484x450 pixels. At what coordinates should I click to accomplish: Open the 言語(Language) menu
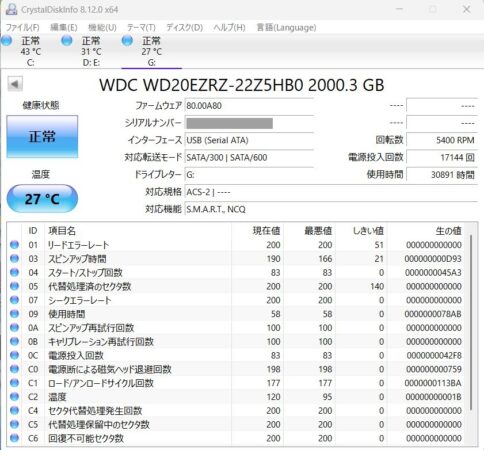point(286,27)
